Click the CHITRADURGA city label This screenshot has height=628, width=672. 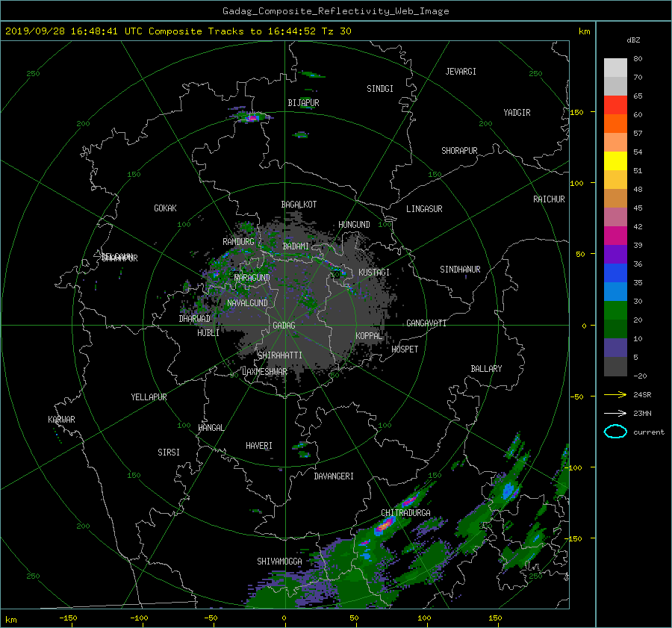(406, 513)
